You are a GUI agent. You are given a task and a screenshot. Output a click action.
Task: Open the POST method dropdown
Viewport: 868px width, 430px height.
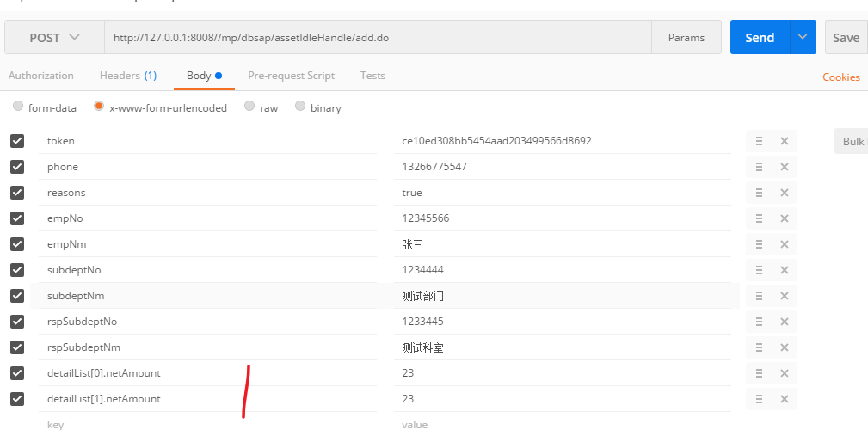pos(54,38)
